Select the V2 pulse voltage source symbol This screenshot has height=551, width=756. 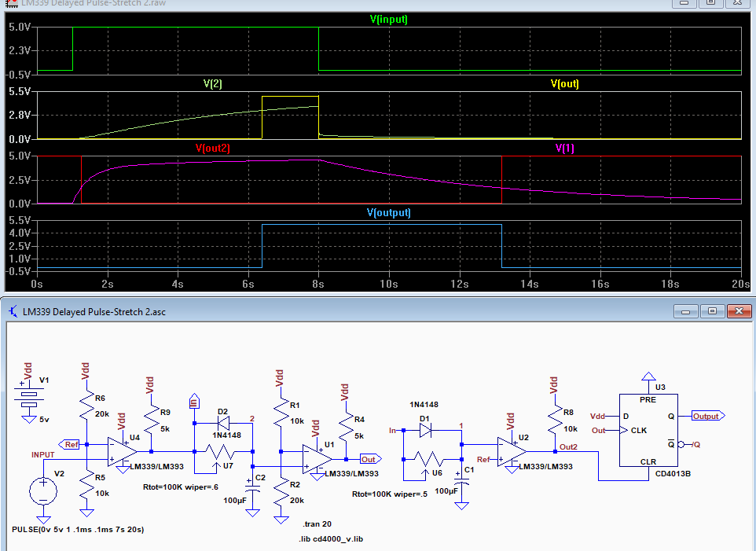(x=43, y=492)
